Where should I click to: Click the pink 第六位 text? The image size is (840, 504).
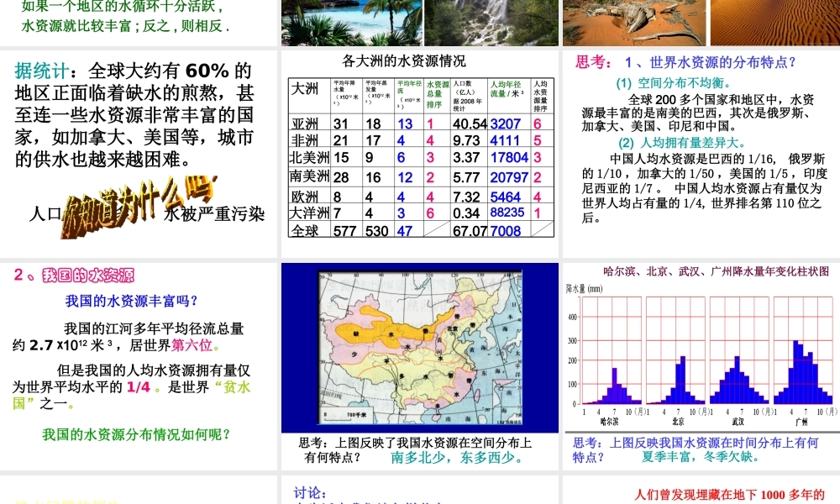[x=192, y=345]
